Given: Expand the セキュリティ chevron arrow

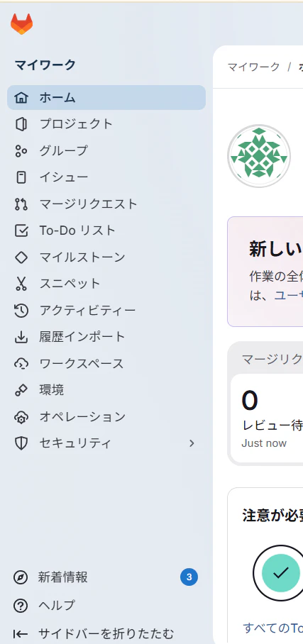Looking at the screenshot, I should (192, 443).
